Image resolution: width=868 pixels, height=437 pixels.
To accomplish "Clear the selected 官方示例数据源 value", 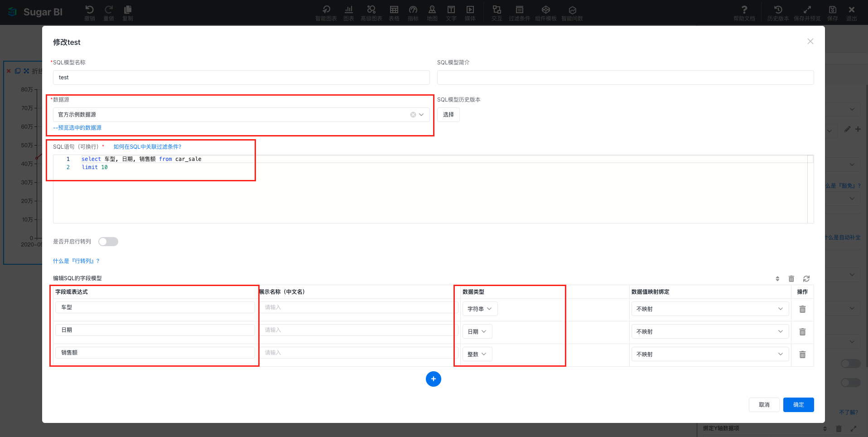I will [x=413, y=115].
